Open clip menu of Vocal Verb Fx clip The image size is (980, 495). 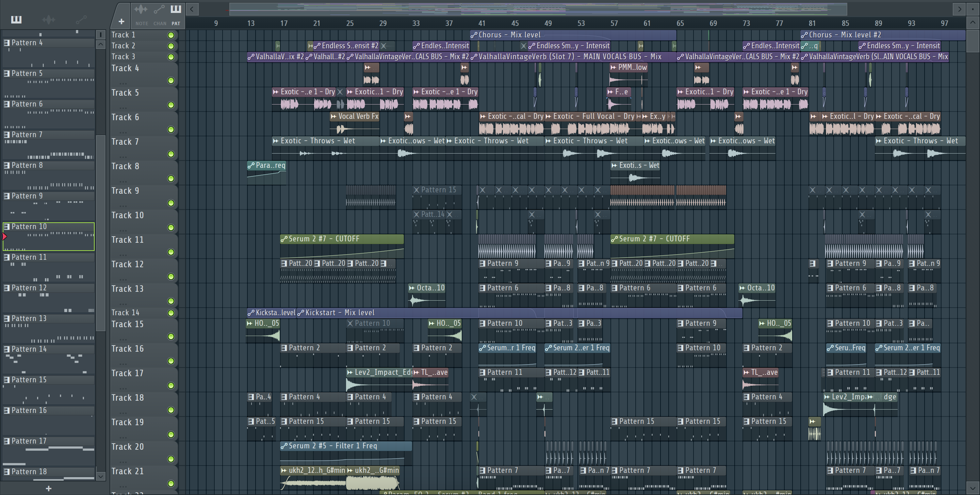click(x=333, y=116)
